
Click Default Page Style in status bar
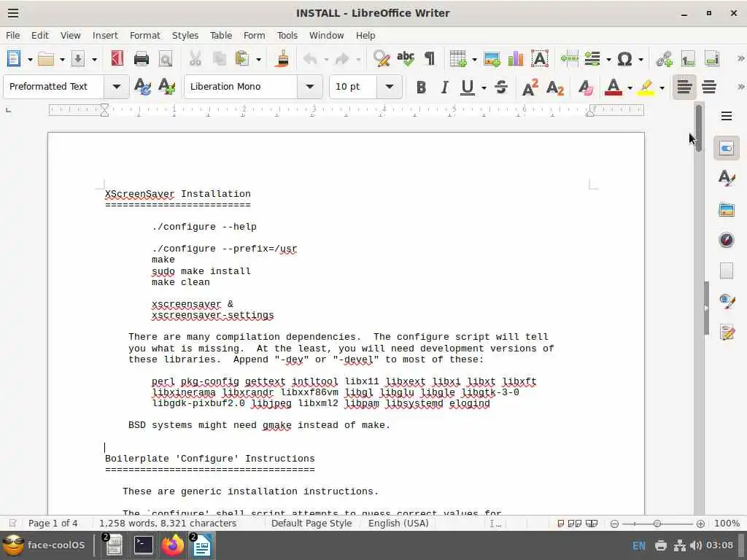pos(311,524)
